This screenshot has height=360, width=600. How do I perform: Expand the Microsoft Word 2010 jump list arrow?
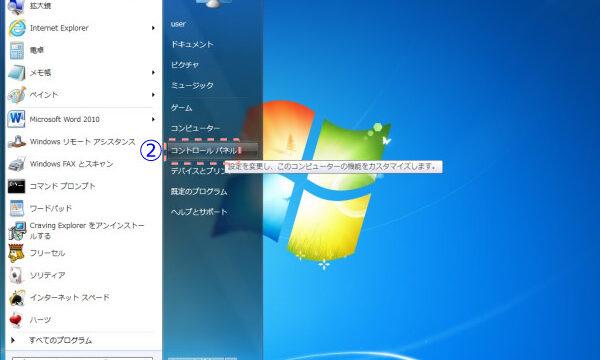pyautogui.click(x=153, y=119)
